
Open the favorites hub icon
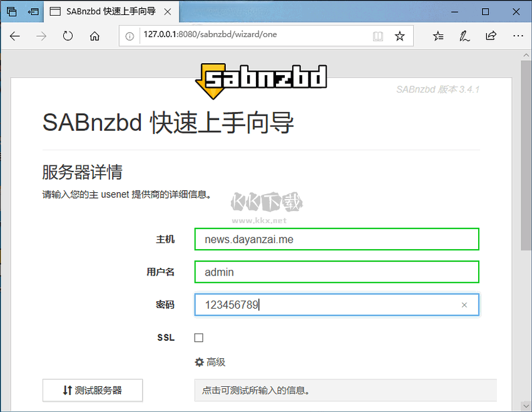pyautogui.click(x=438, y=36)
